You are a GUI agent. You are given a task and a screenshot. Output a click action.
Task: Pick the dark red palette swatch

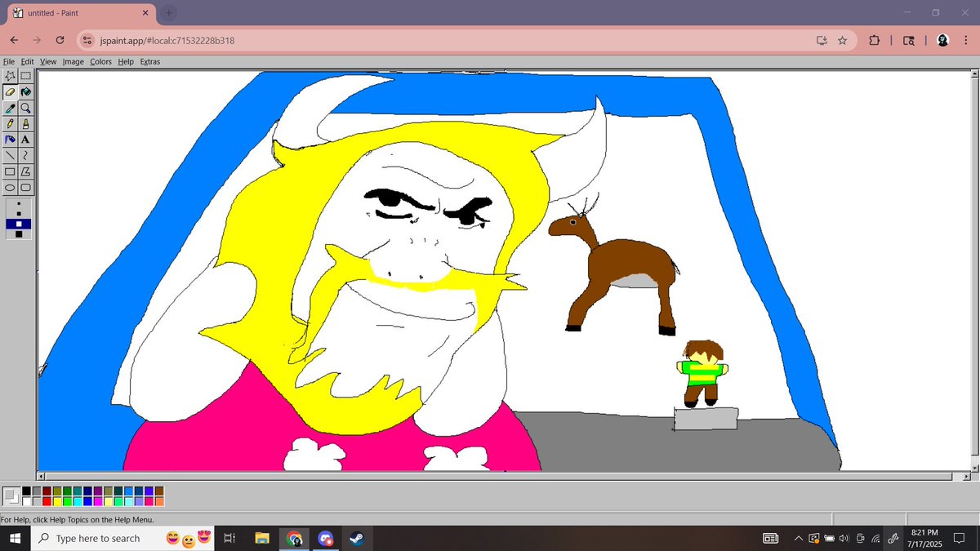pyautogui.click(x=47, y=491)
